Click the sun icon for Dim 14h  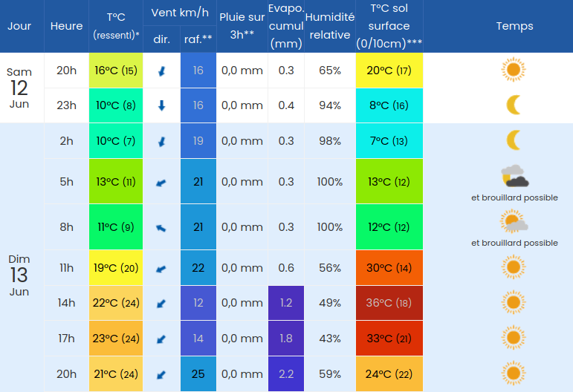coord(514,302)
